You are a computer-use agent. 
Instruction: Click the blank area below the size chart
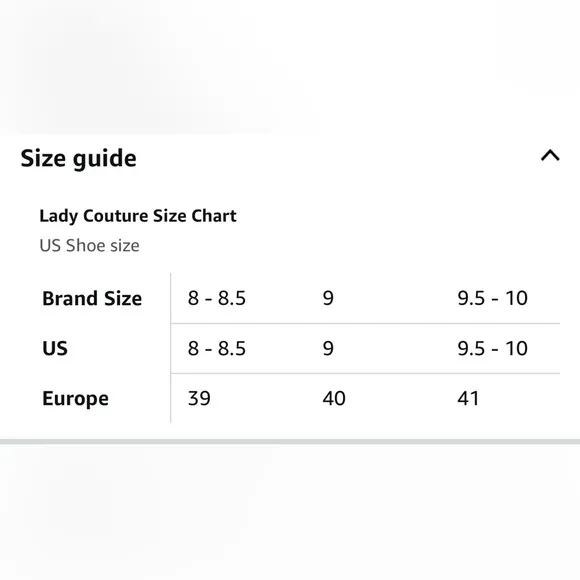[x=290, y=512]
